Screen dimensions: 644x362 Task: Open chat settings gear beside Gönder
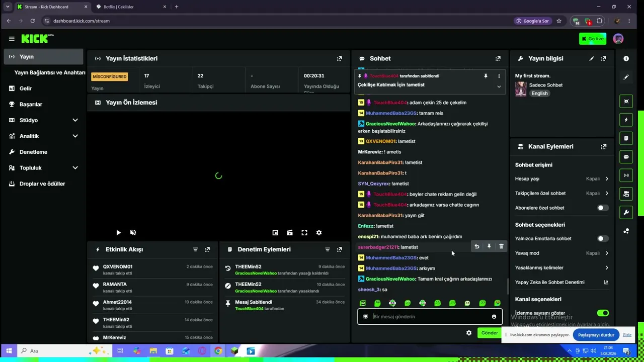click(x=469, y=333)
